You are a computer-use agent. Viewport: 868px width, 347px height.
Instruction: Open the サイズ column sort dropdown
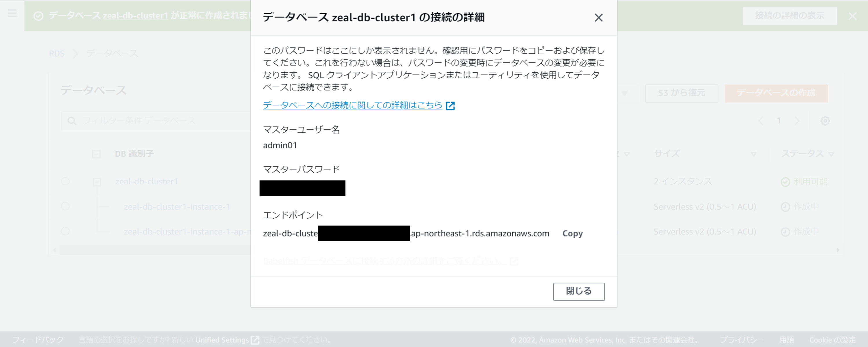click(x=754, y=154)
